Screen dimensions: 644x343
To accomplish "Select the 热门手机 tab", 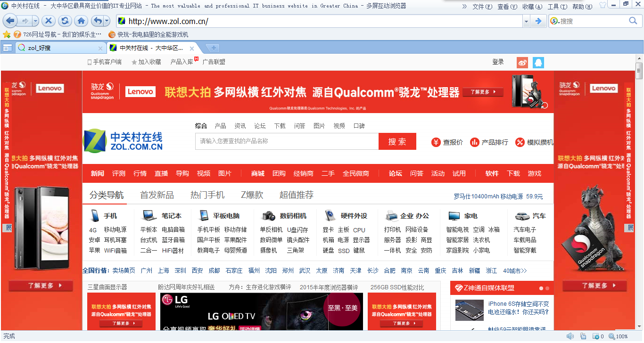I will click(x=207, y=195).
